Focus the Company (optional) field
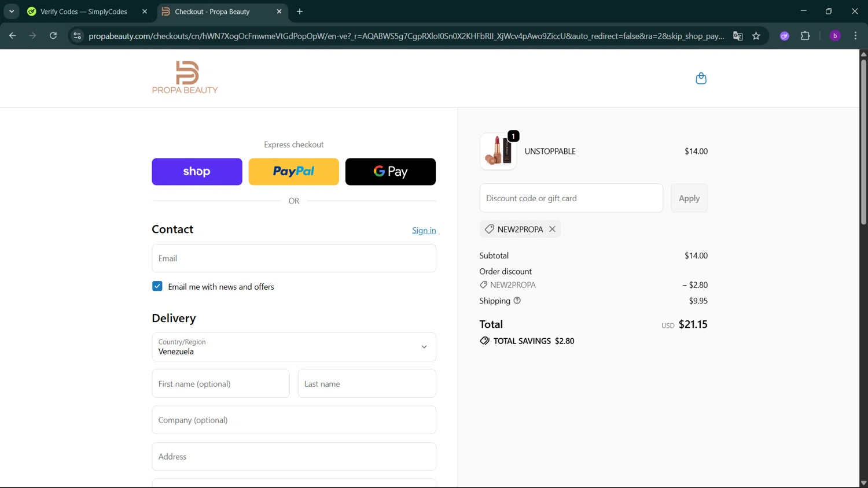 [294, 420]
